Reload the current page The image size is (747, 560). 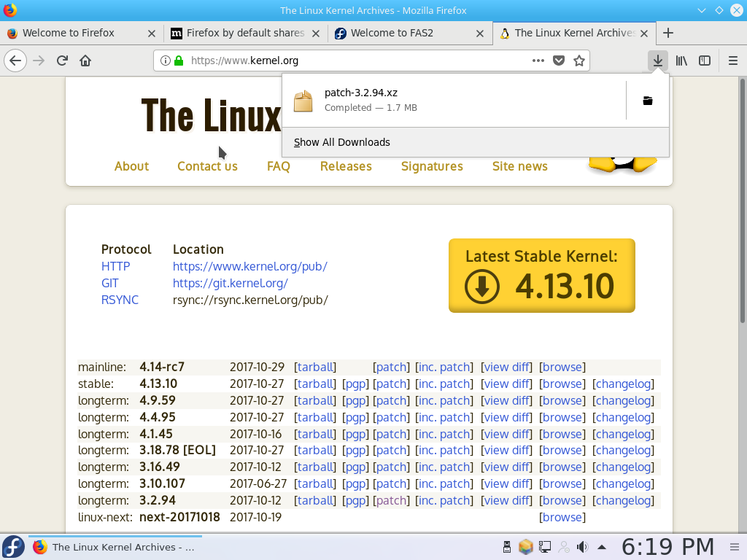point(62,61)
